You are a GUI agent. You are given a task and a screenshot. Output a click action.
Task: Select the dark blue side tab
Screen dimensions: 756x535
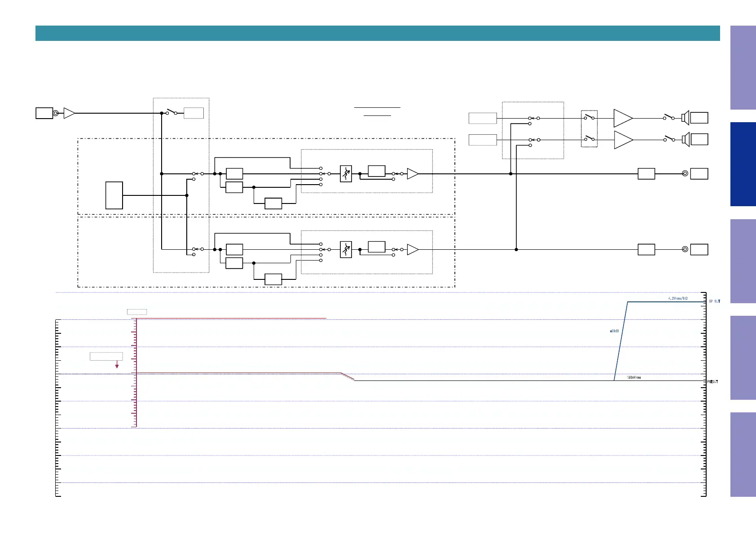click(743, 164)
